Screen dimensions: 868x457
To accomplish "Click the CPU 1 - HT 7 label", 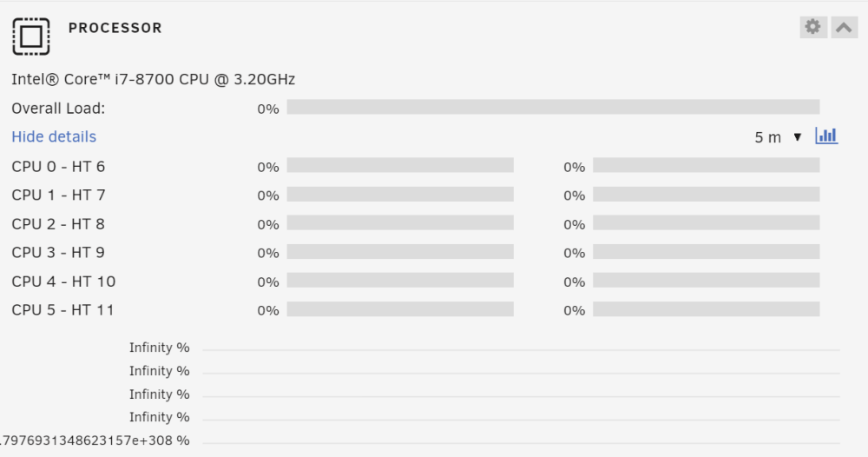I will (x=59, y=195).
